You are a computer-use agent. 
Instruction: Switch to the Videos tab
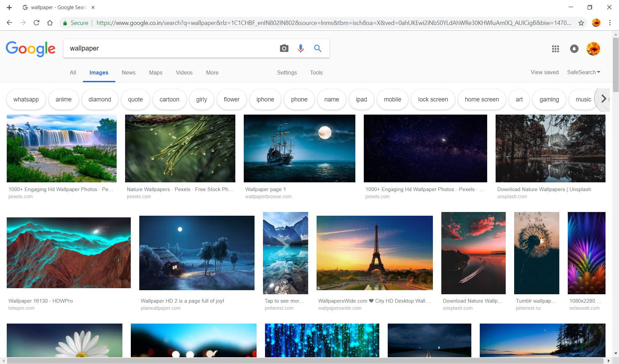pos(184,72)
